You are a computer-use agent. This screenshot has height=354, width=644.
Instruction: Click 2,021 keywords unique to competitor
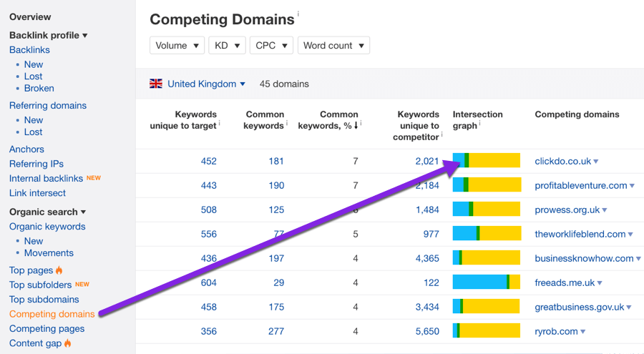click(x=426, y=161)
